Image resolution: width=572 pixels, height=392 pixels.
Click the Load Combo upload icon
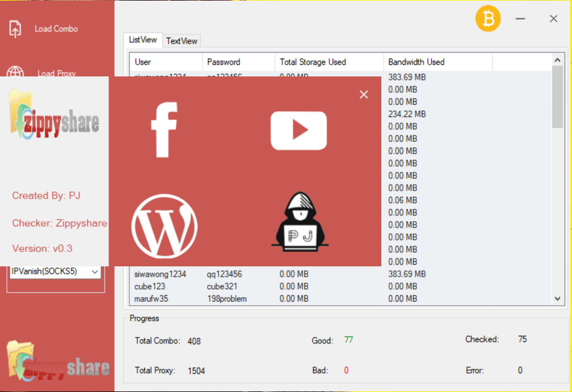pos(15,29)
